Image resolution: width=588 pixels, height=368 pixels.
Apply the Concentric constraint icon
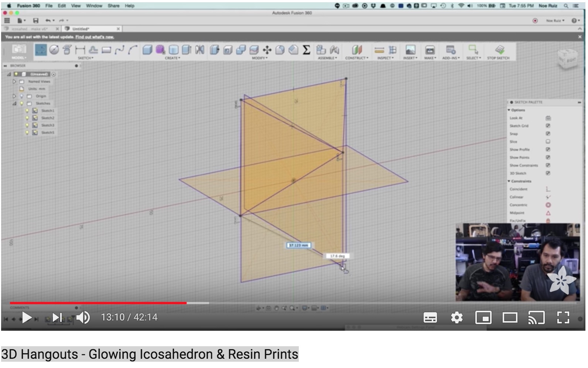(548, 205)
